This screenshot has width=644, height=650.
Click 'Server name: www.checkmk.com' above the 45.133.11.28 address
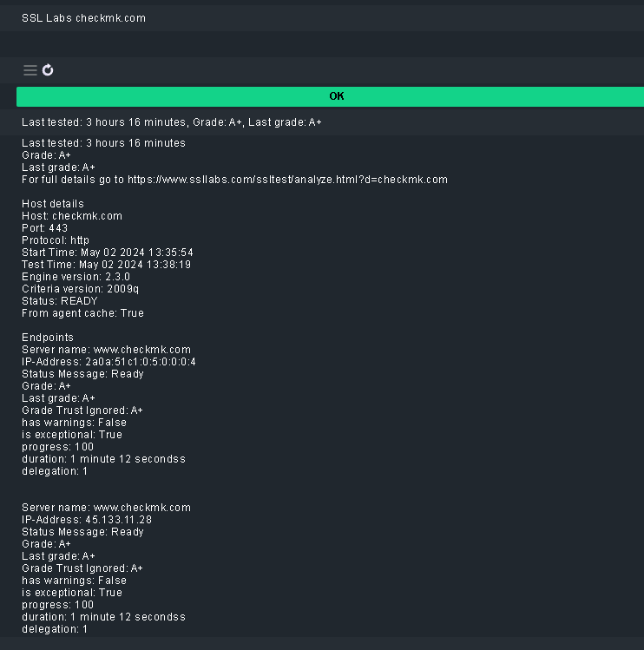tap(106, 508)
